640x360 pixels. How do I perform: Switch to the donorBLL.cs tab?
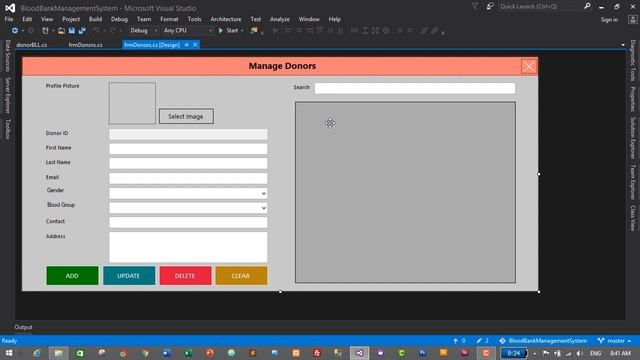[x=32, y=45]
